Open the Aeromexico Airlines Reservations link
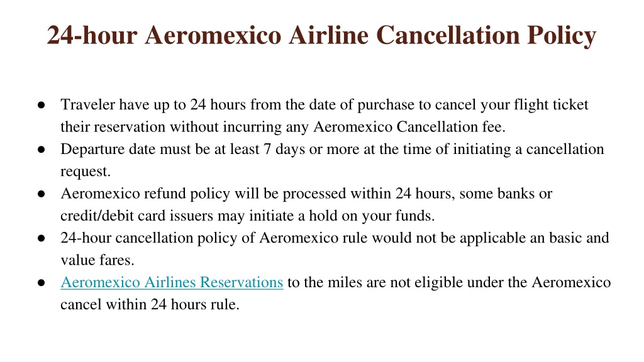 (172, 282)
